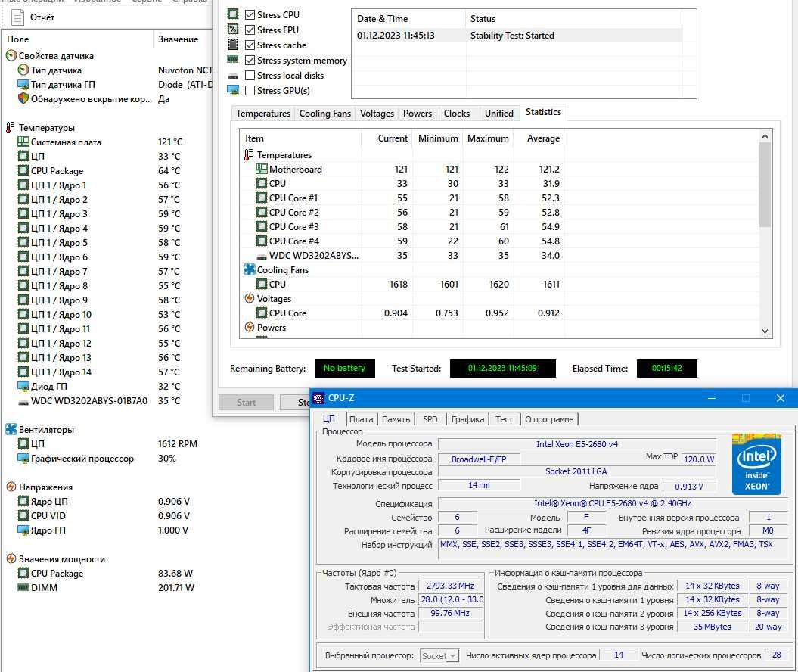Select the Statistics tab
Screen dimensions: 798x672
point(543,112)
